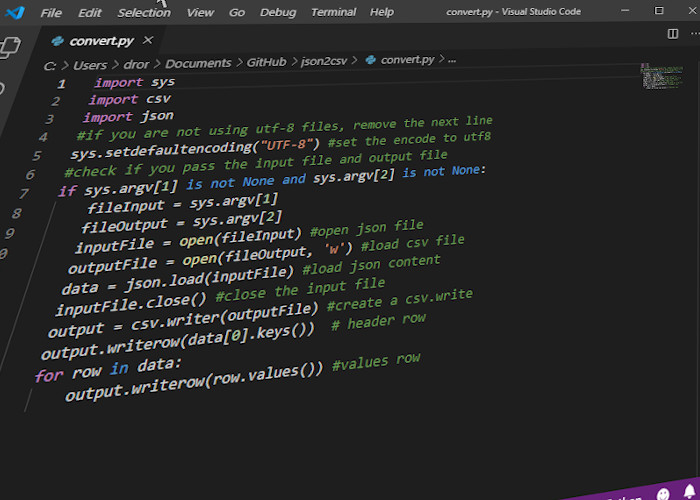700x500 pixels.
Task: Click the '#close the input file' comment
Action: coord(300,290)
